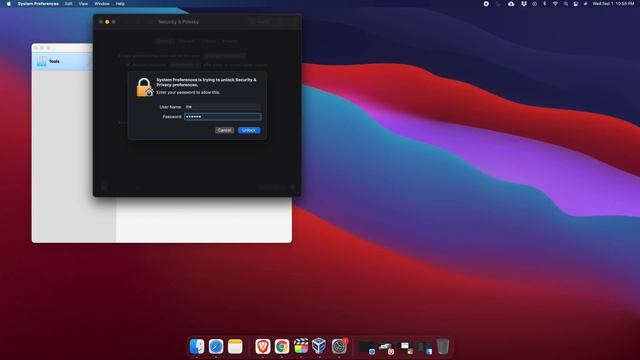The image size is (640, 360).
Task: Select the Tools item in the background window
Action: (x=62, y=61)
